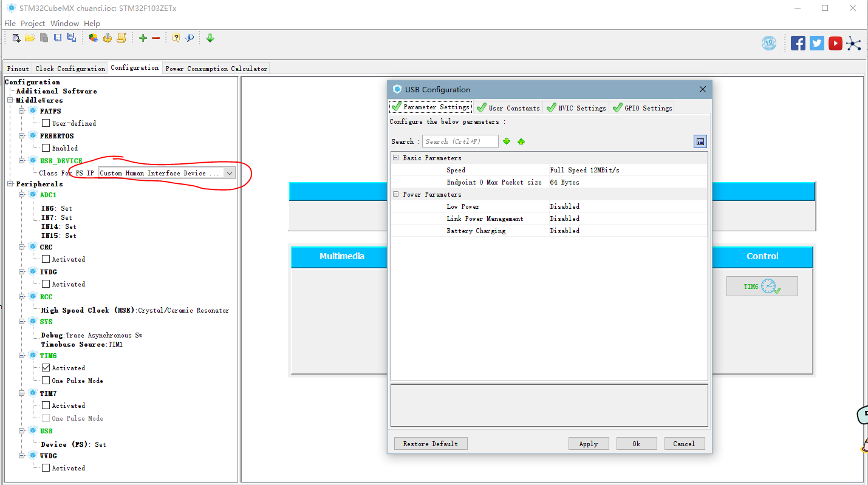Collapse the MiddleWares tree node

tap(10, 100)
